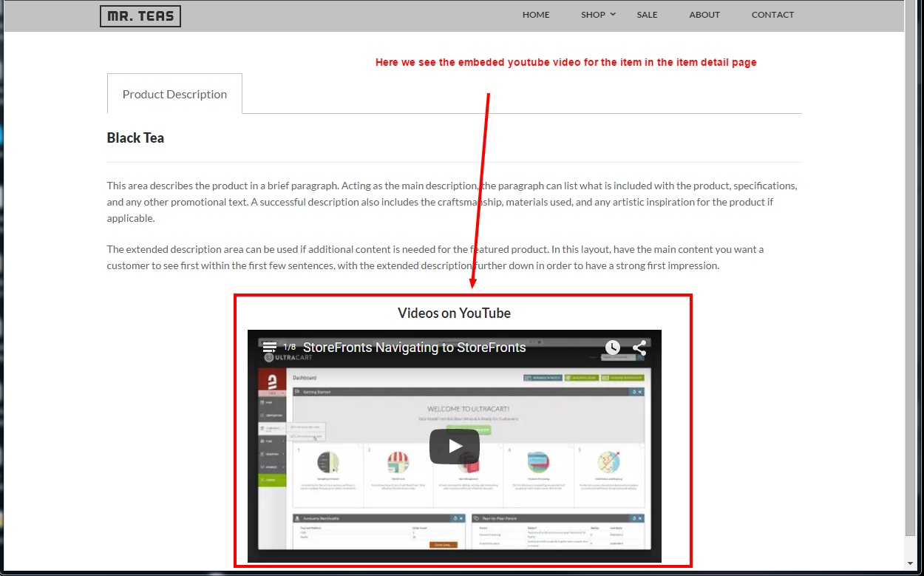Click the MR. TEAS logo

point(140,16)
